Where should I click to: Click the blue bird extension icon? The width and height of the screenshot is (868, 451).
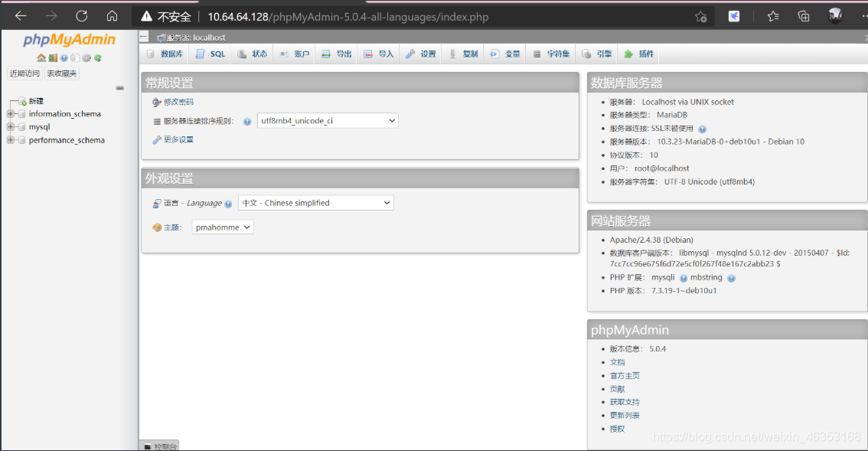734,16
